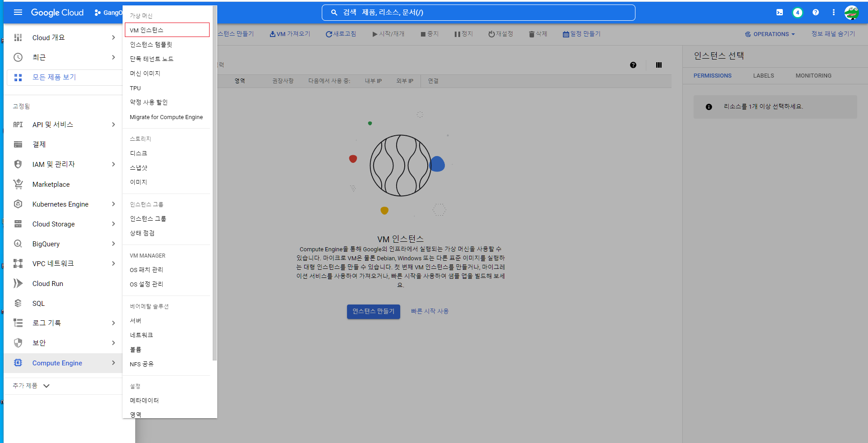Open the user account avatar

[851, 13]
